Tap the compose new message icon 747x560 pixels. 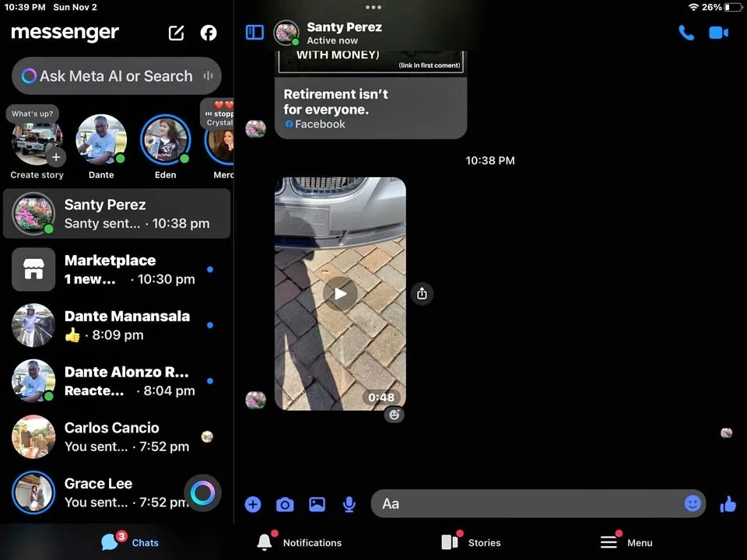(x=177, y=33)
